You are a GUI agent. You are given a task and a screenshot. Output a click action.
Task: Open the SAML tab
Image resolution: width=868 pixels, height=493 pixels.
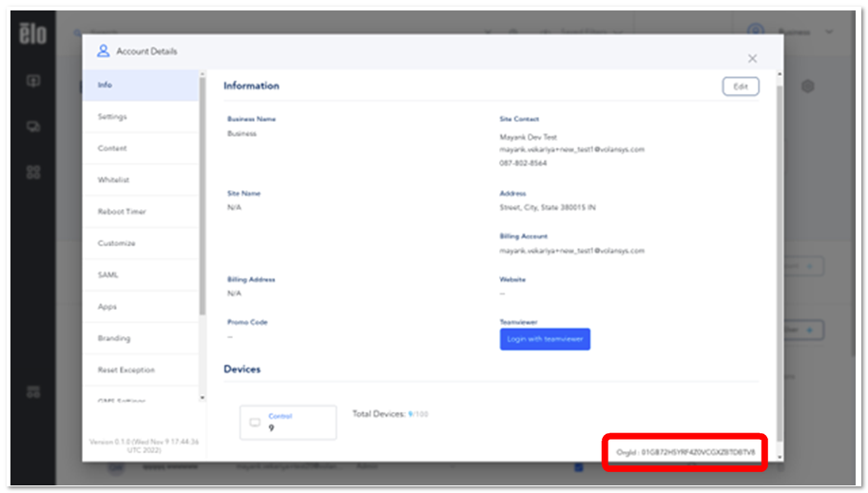[x=141, y=275]
